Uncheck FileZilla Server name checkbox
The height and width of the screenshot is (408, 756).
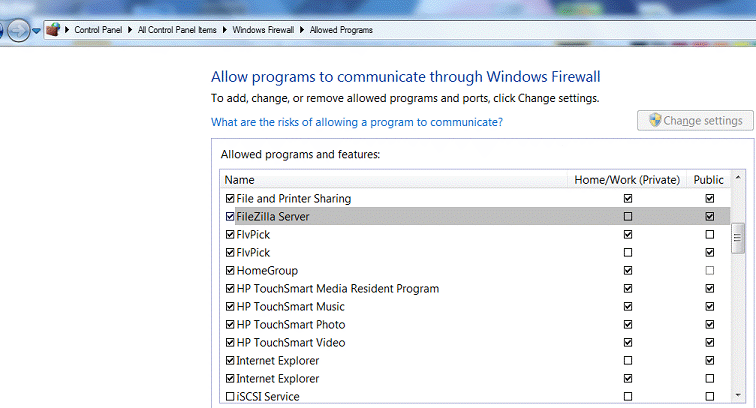(230, 217)
